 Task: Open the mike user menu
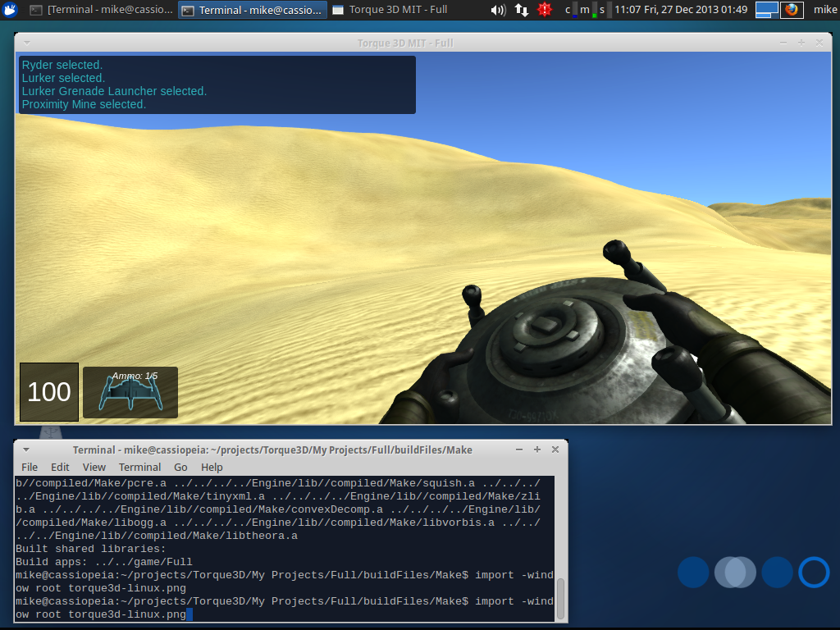click(824, 10)
